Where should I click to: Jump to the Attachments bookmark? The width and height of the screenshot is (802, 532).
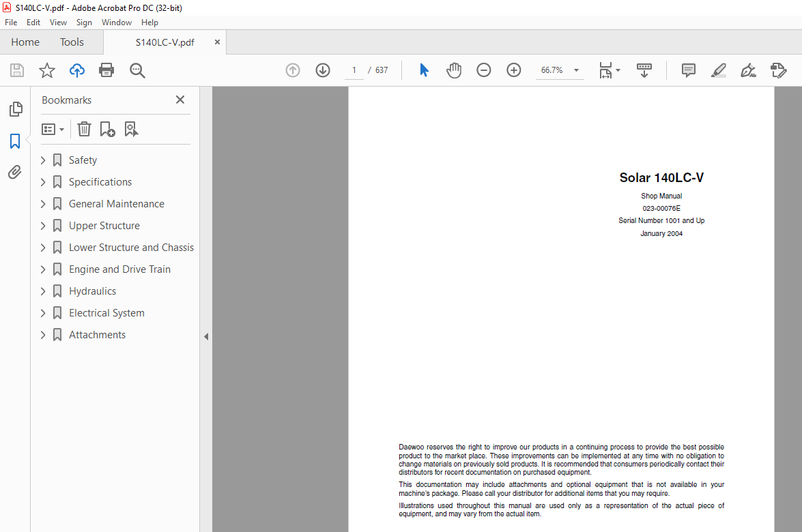point(97,335)
